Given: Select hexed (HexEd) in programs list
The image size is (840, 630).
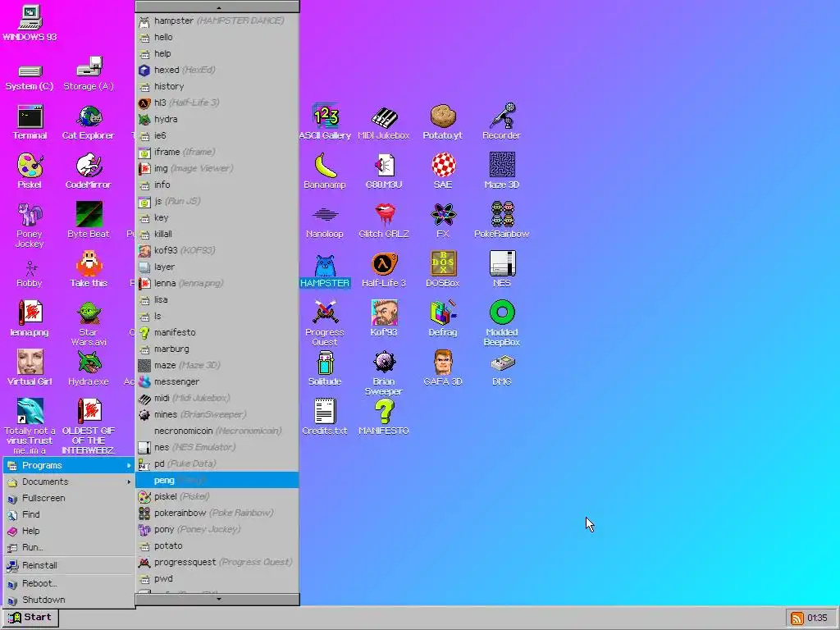Looking at the screenshot, I should [217, 70].
